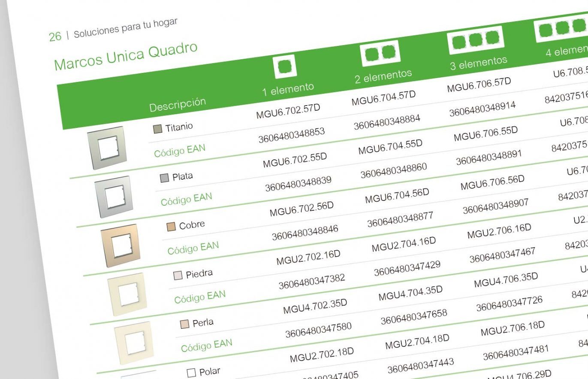
Task: Click the Titanio color swatch
Action: coord(157,129)
